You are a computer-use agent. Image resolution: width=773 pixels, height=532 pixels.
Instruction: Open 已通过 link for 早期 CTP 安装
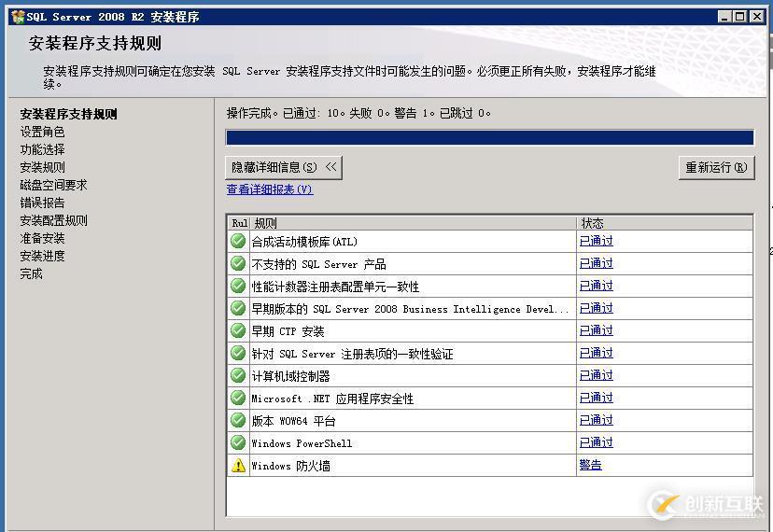point(596,330)
